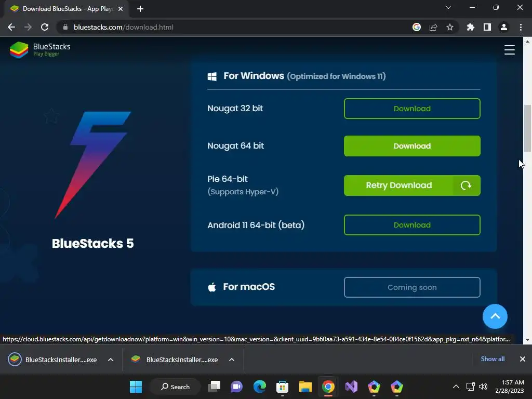Open the Chrome three-dot menu
This screenshot has width=532, height=399.
click(521, 27)
